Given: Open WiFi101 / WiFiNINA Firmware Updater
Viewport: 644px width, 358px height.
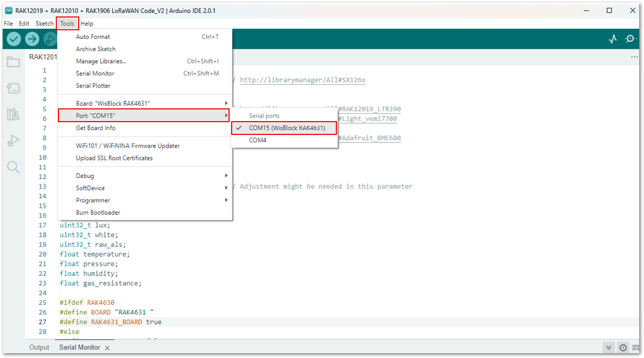Looking at the screenshot, I should (145, 146).
